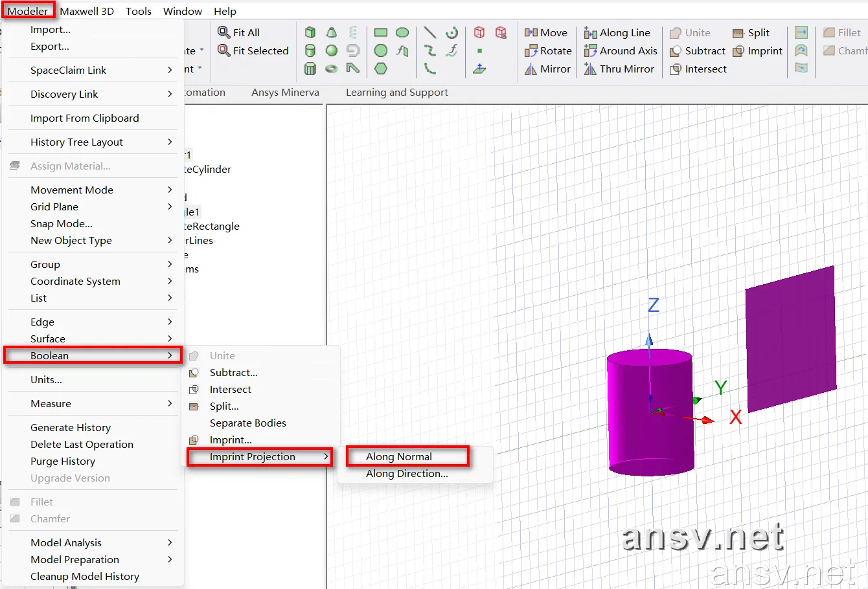Click Duplicate Thru Mirror in toolbar
This screenshot has height=589, width=868.
click(x=619, y=69)
